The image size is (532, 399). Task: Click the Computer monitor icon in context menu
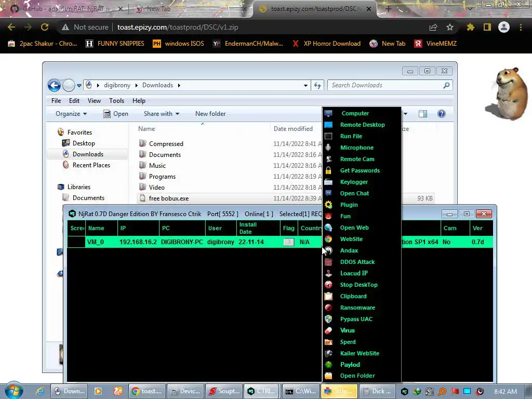pyautogui.click(x=328, y=113)
